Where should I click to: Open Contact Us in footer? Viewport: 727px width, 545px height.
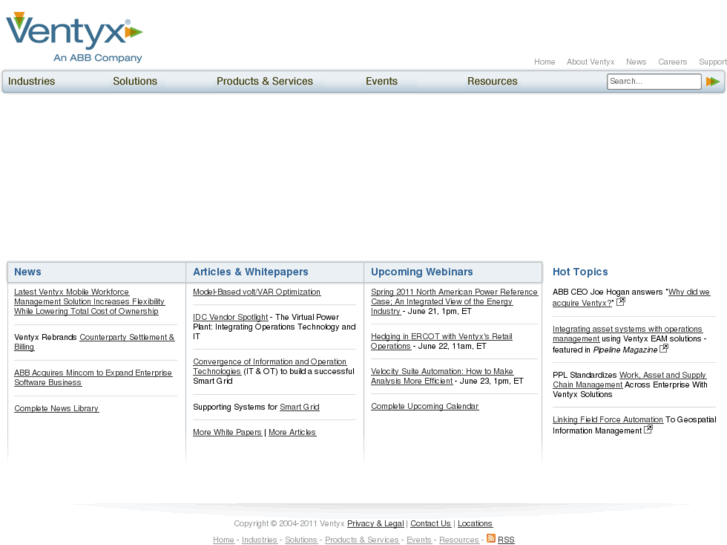pyautogui.click(x=430, y=523)
